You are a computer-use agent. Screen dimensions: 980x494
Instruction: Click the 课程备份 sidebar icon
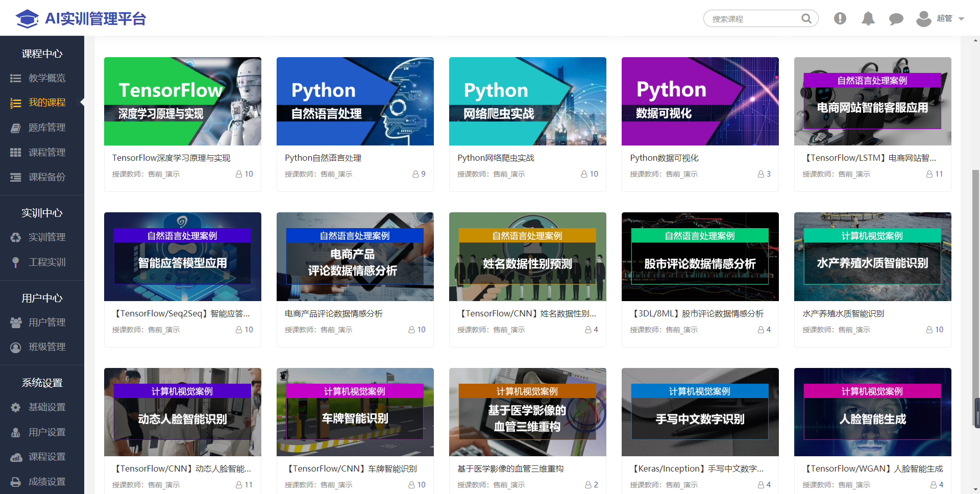click(x=16, y=177)
